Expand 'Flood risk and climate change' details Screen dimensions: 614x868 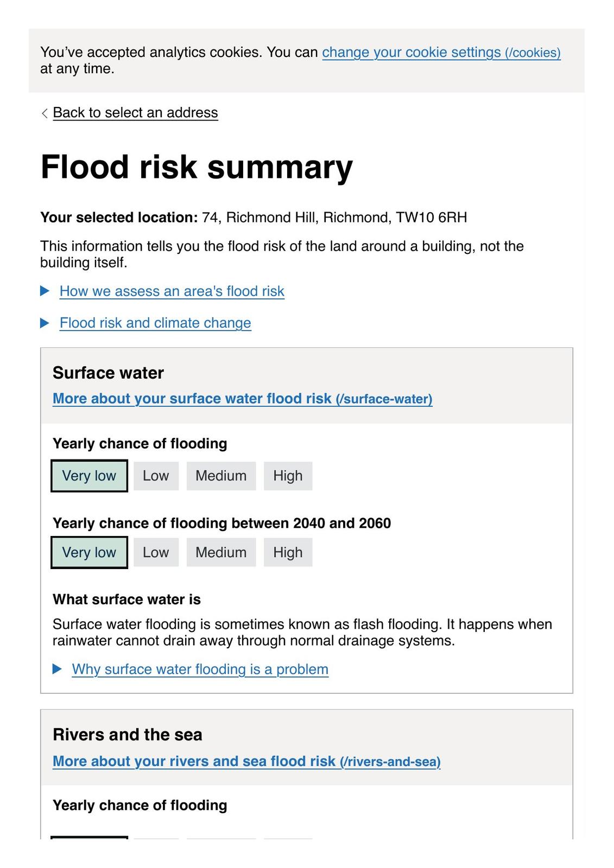click(x=155, y=323)
